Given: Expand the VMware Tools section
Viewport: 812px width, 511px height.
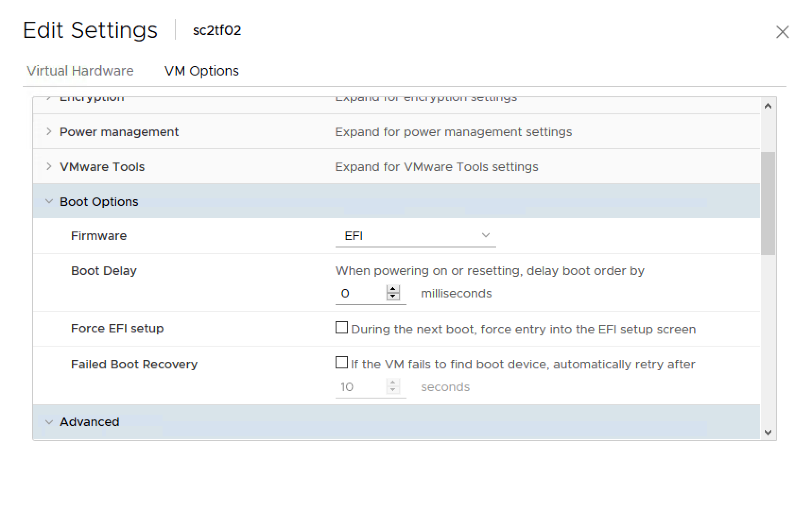Looking at the screenshot, I should pos(49,167).
